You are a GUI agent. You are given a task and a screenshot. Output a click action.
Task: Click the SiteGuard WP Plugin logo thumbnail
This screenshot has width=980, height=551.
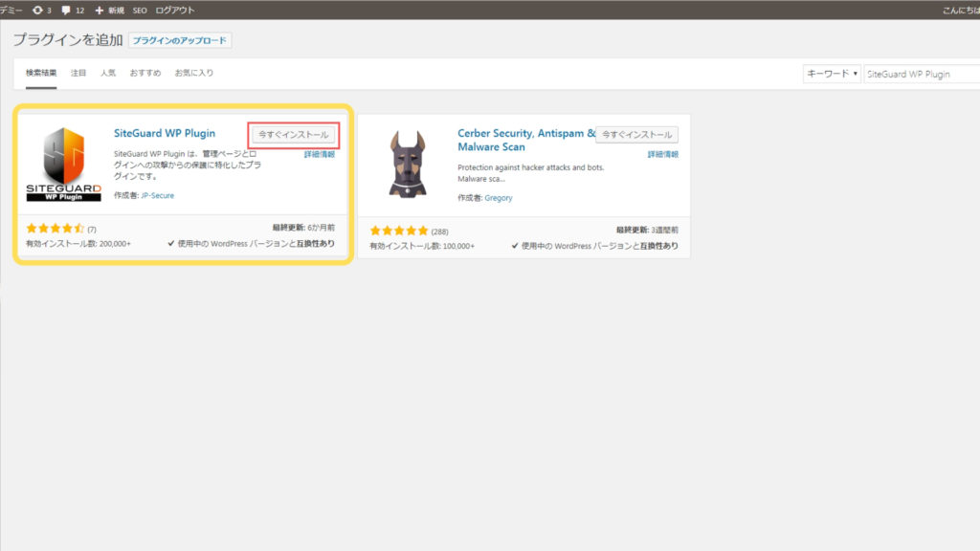(x=64, y=164)
